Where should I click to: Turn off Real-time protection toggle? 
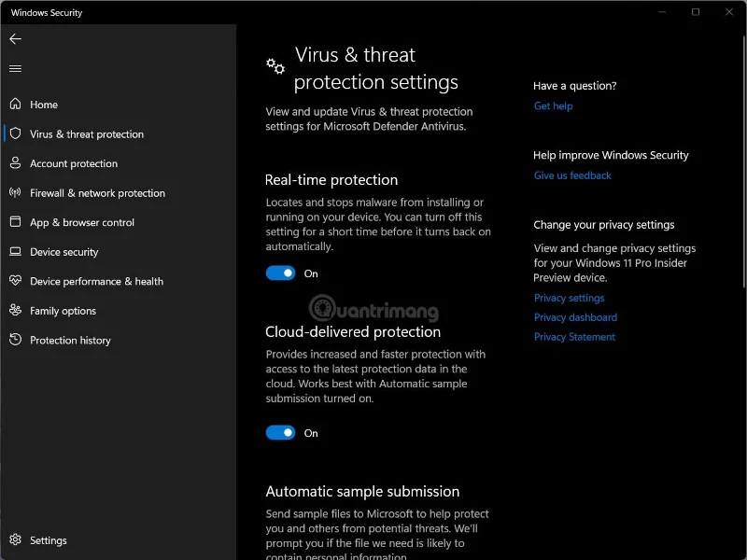click(281, 273)
